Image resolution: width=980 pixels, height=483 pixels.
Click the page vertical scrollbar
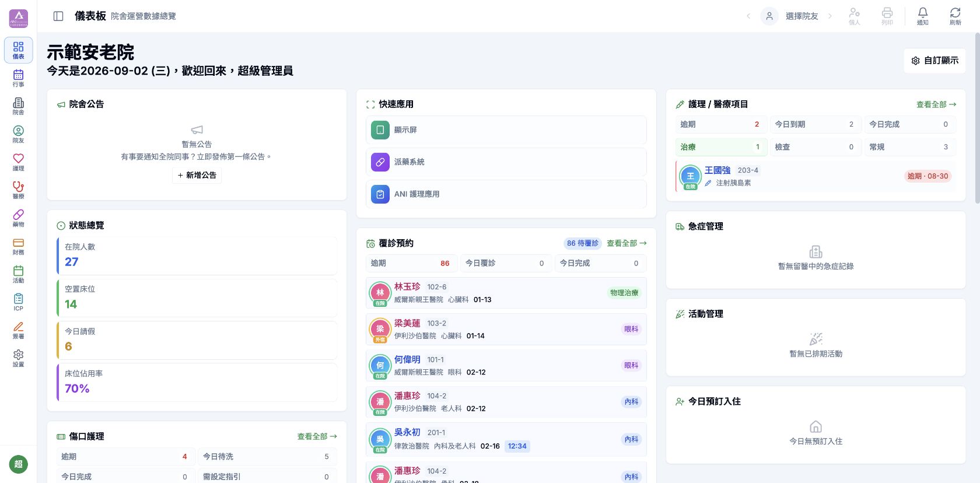[x=977, y=118]
